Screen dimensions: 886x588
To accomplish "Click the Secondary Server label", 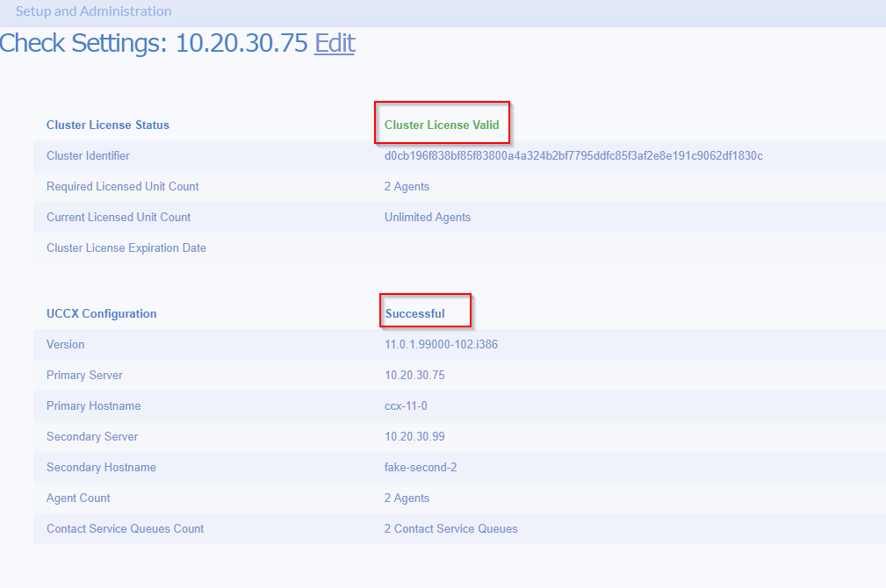I will 92,437.
